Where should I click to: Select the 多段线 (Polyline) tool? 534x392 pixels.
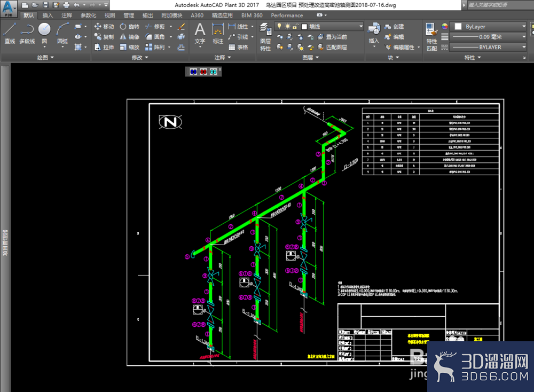[x=27, y=33]
